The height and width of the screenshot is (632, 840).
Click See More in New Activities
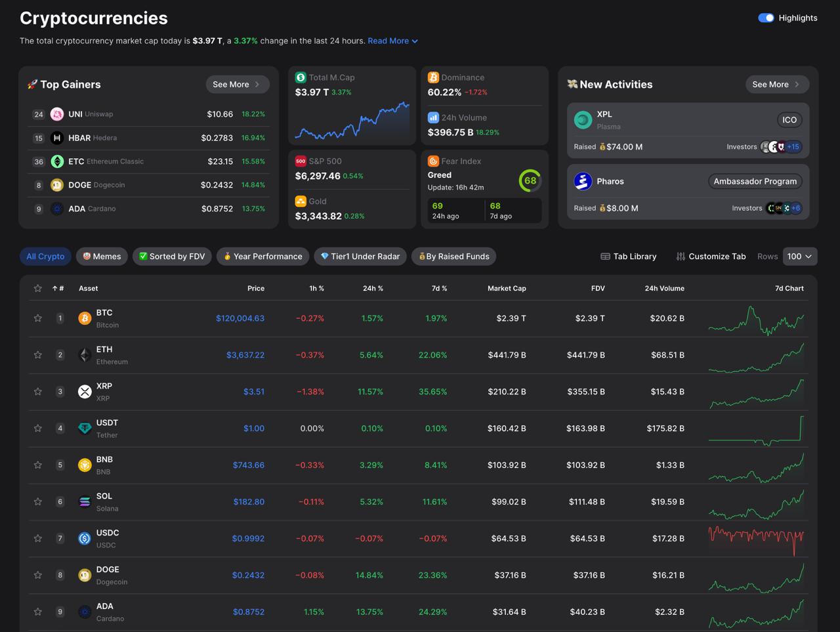pos(777,85)
